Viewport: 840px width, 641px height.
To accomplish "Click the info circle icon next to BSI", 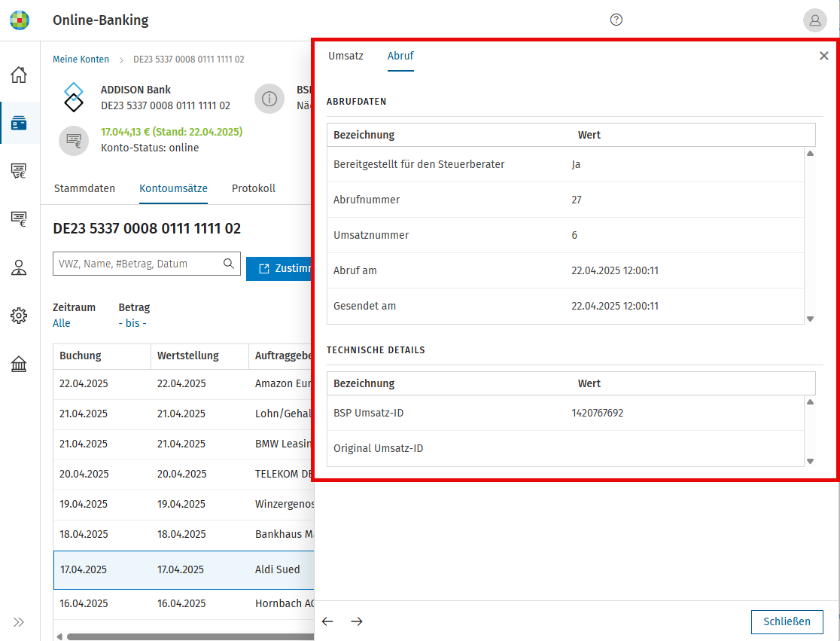I will pos(269,99).
